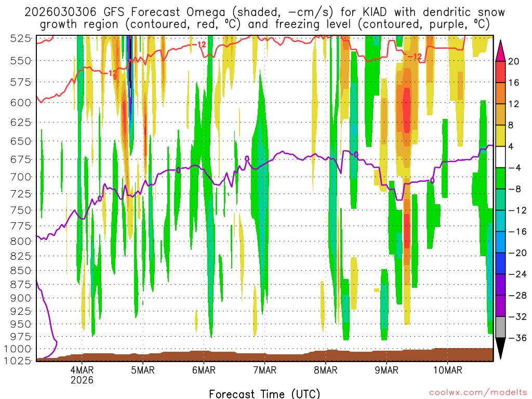Viewport: 532px width, 399px height.
Task: Click the 575 pressure level label
Action: coord(21,83)
